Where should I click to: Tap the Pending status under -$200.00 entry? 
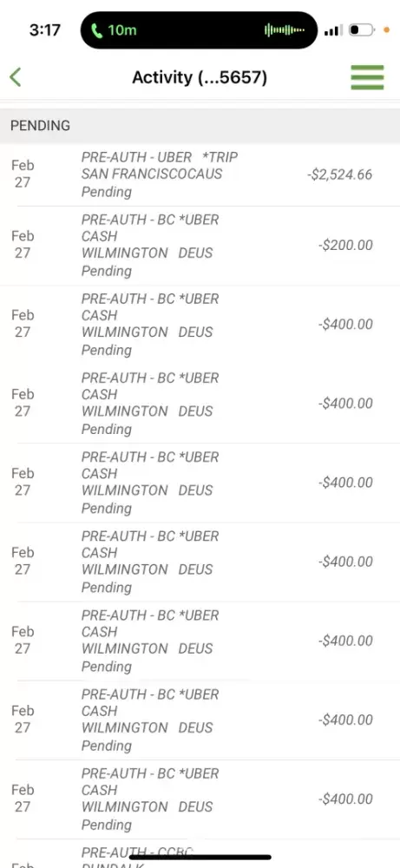pyautogui.click(x=107, y=271)
